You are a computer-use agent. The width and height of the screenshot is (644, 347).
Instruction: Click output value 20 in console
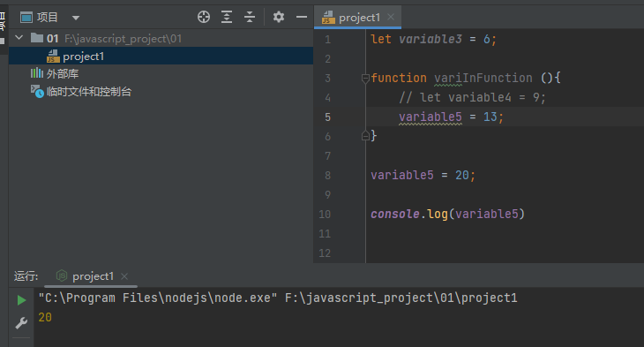click(45, 317)
